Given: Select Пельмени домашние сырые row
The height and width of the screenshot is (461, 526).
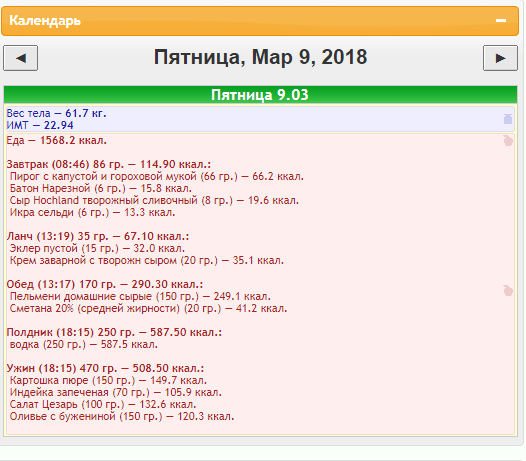Looking at the screenshot, I should [140, 297].
